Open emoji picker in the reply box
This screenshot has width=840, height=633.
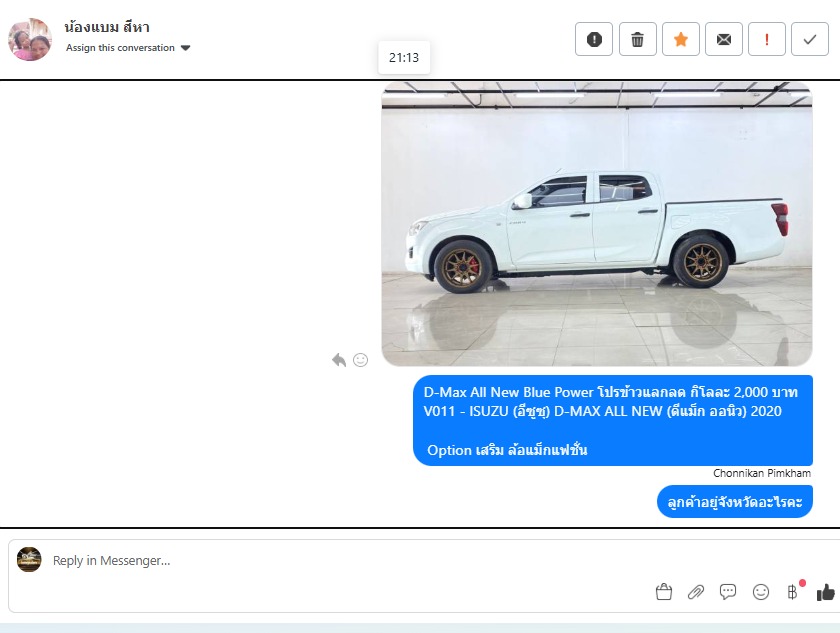(761, 592)
